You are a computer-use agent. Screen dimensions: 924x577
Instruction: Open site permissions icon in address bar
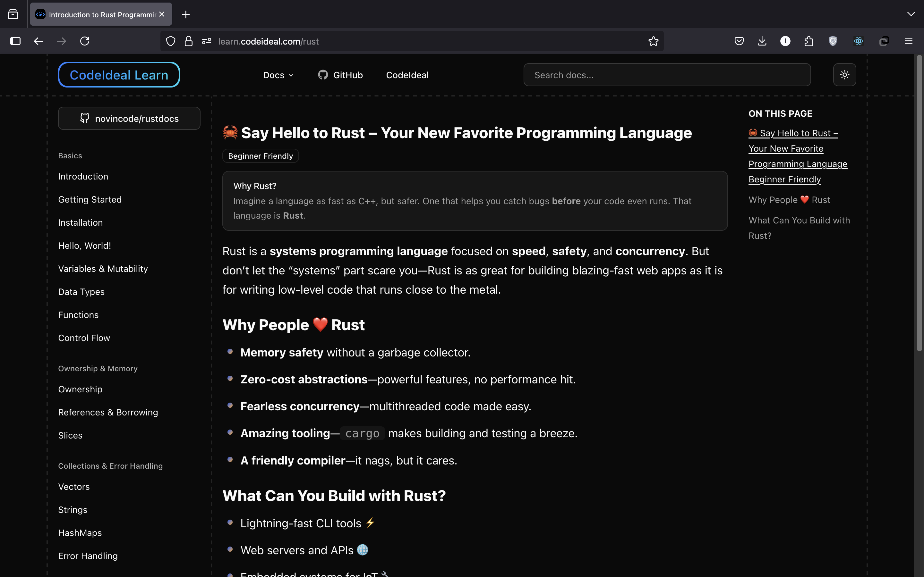click(x=207, y=41)
